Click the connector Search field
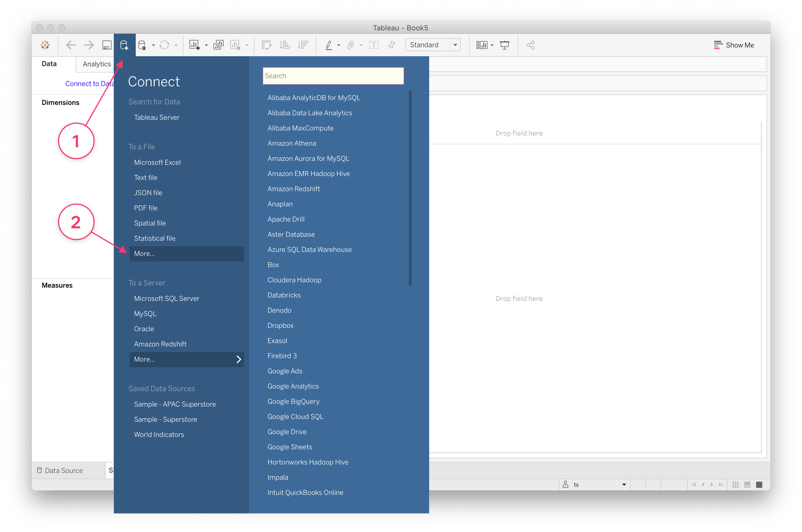Image resolution: width=802 pixels, height=532 pixels. (333, 76)
